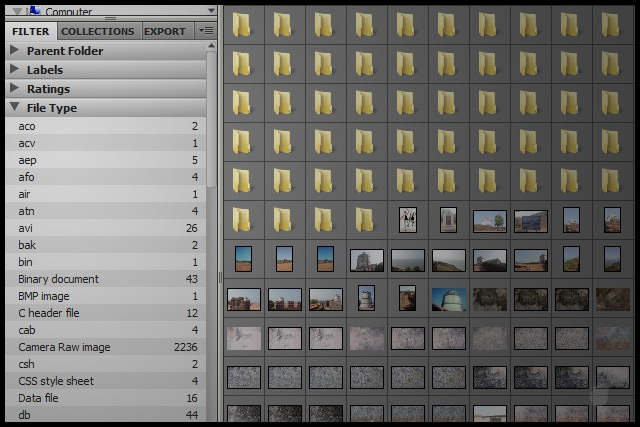Select the top-left folder icon in the grid
Viewport: 640px width, 427px height.
[243, 24]
